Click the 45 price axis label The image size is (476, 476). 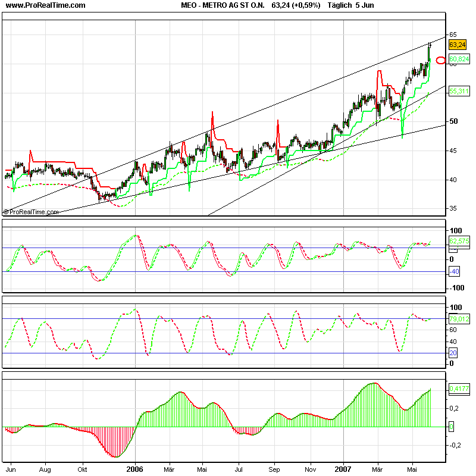[x=453, y=151]
